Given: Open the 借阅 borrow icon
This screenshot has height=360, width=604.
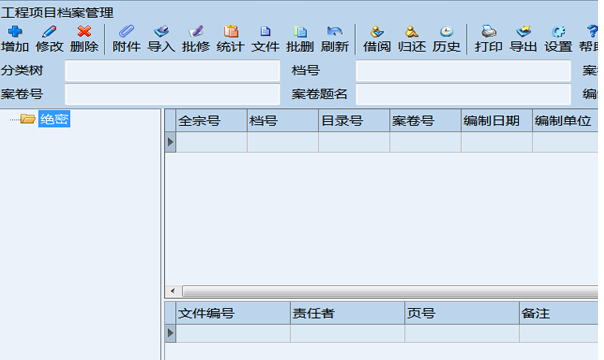Looking at the screenshot, I should point(377,31).
